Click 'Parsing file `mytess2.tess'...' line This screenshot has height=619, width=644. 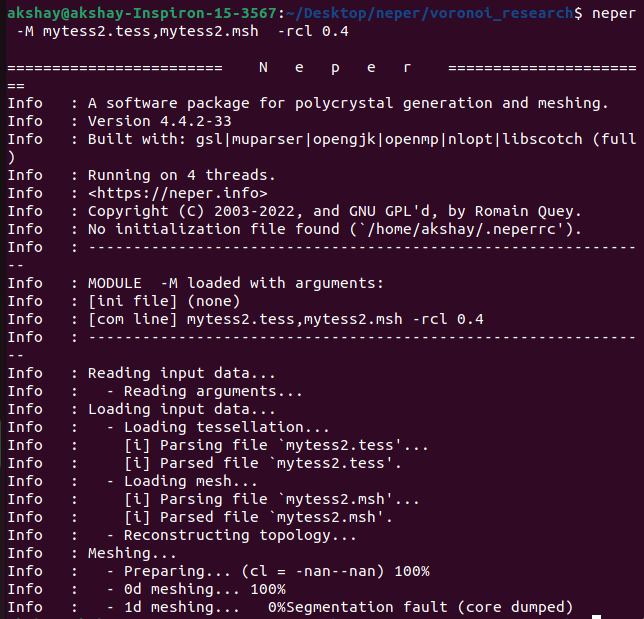(276, 445)
